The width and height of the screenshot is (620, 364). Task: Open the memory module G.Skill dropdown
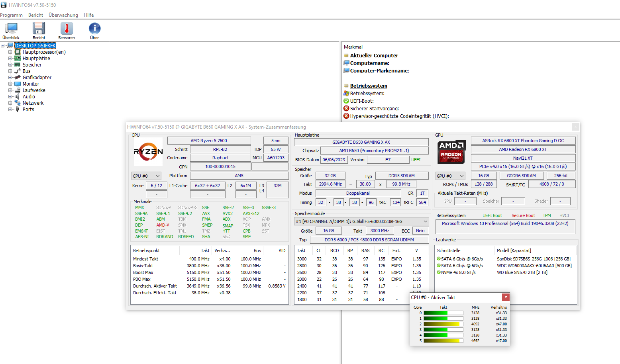(361, 221)
